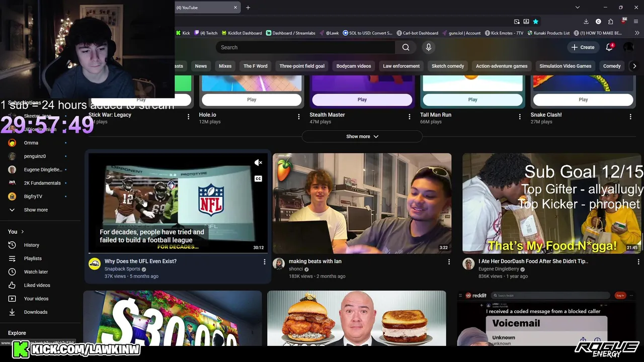Open Downloads in YouTube sidebar
Image resolution: width=644 pixels, height=362 pixels.
(36, 312)
